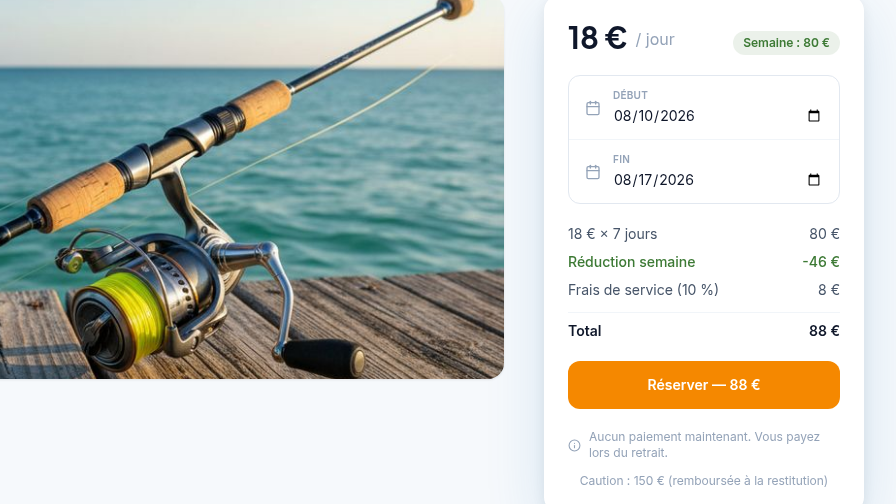Click the Réserver — 88 € button

pos(703,385)
